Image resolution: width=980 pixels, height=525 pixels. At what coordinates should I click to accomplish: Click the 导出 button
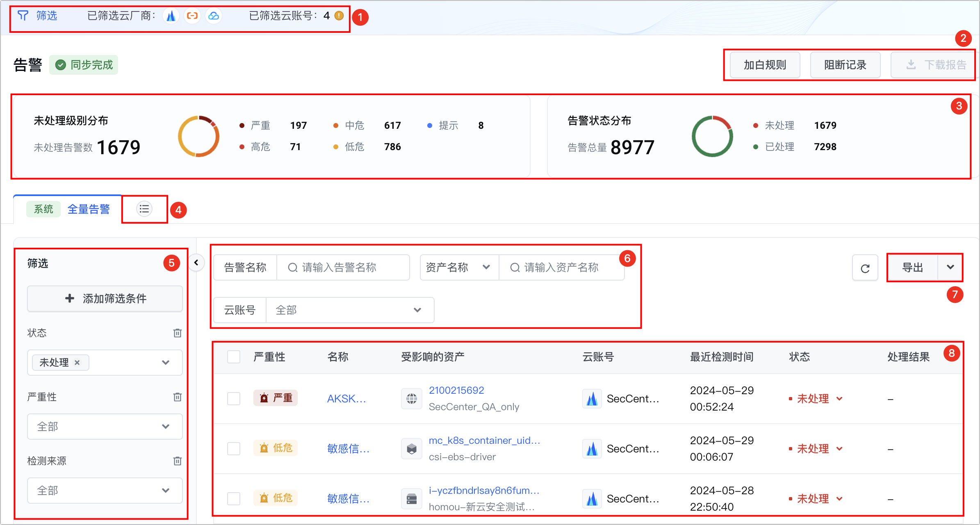(x=912, y=267)
